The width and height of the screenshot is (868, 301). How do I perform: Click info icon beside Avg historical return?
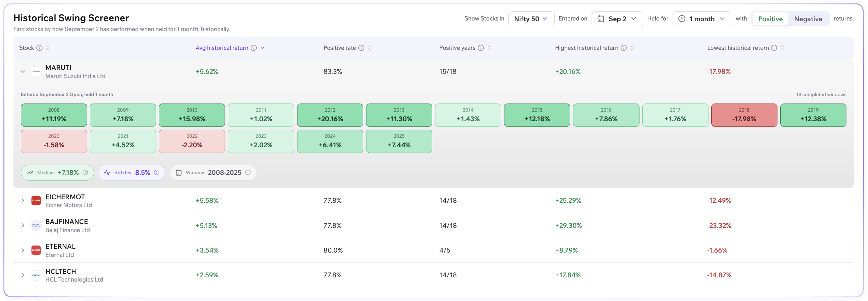[x=254, y=48]
